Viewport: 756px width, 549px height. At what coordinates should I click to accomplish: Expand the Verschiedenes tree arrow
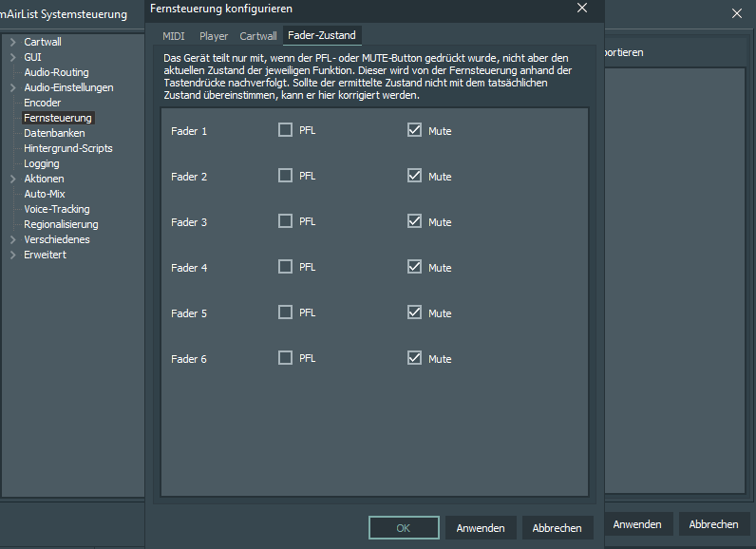pyautogui.click(x=12, y=239)
